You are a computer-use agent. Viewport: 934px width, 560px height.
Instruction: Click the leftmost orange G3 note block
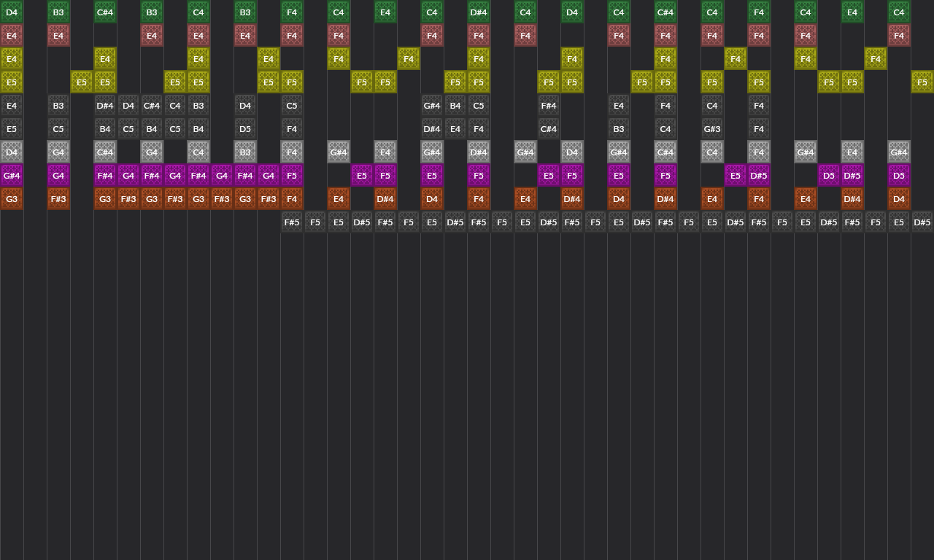click(12, 199)
